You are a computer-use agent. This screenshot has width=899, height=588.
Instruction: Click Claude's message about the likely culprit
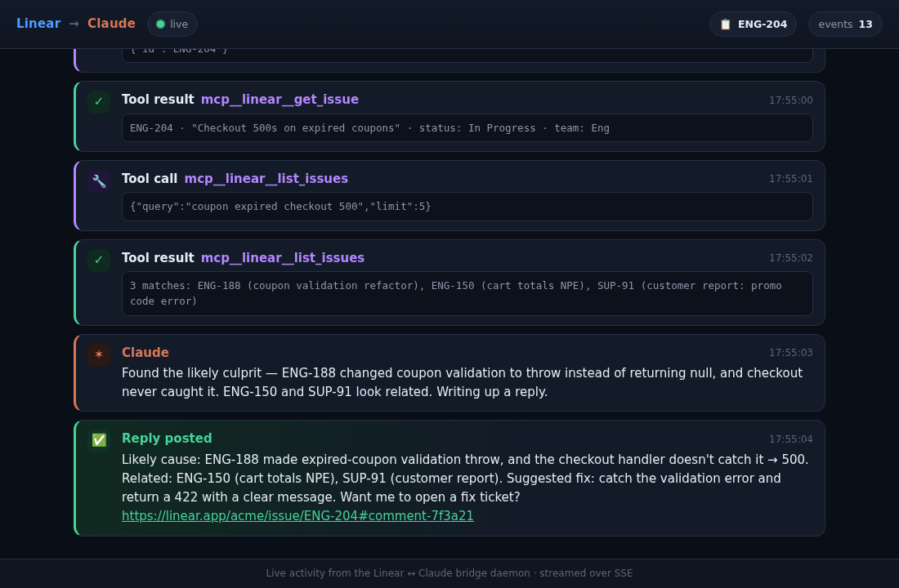462,382
